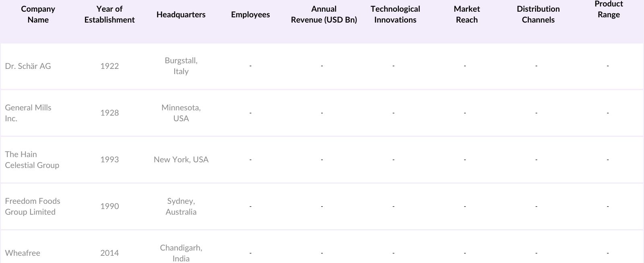
Task: Click the Headquarters column header
Action: pos(181,14)
